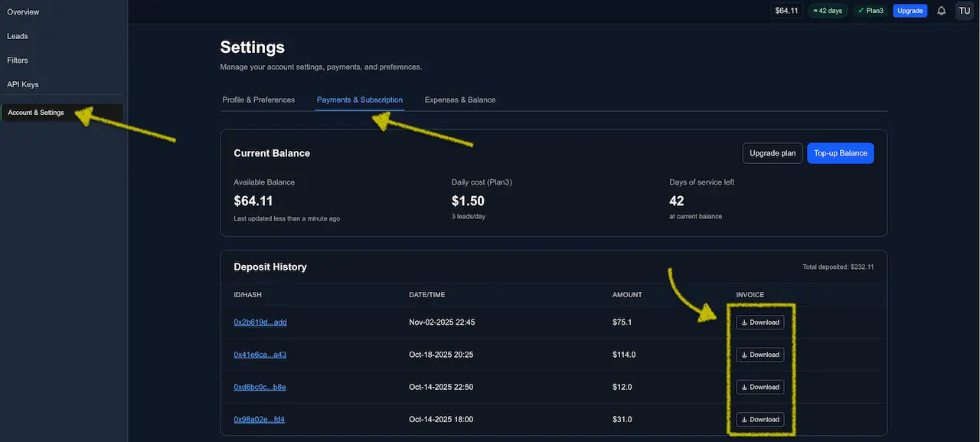This screenshot has width=980, height=442.
Task: Click the download icon for the $114.0 invoice
Action: [x=759, y=354]
